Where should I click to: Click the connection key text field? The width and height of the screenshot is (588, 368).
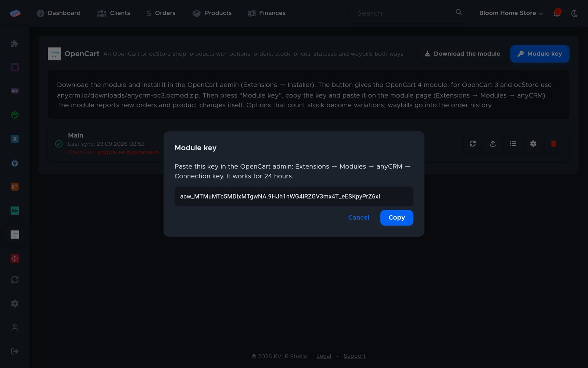pos(294,197)
